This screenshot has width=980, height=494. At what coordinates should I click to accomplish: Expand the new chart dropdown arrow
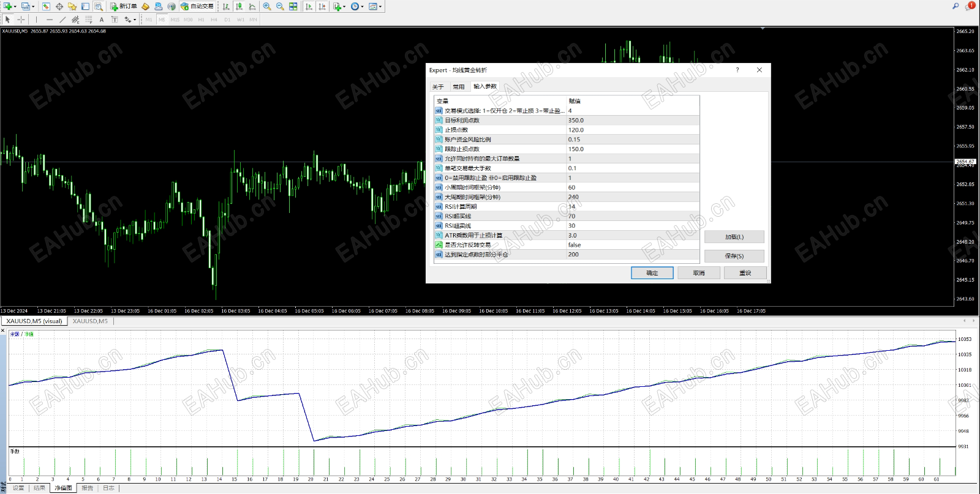[x=15, y=6]
